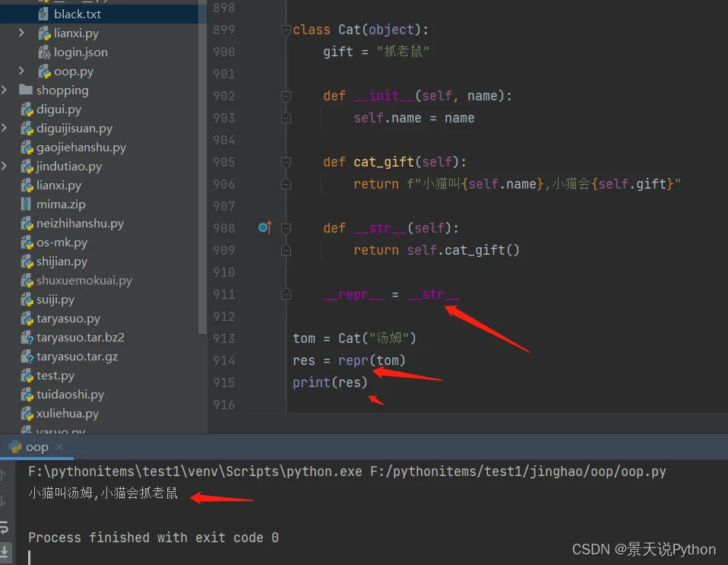Click the mima.zip archive icon

(27, 205)
